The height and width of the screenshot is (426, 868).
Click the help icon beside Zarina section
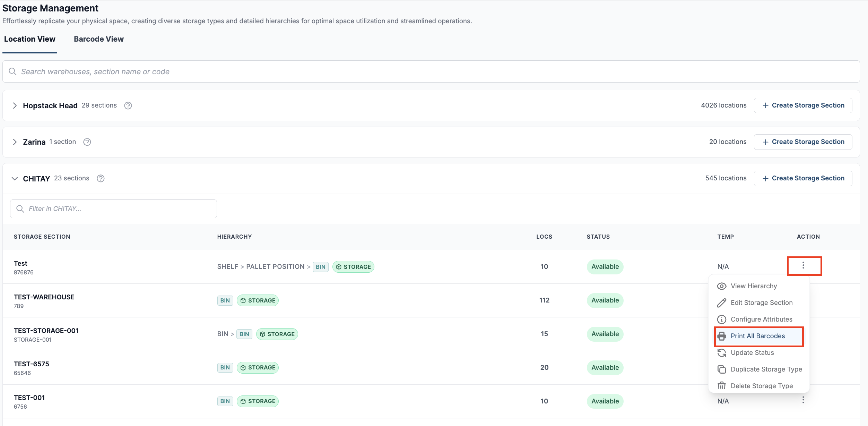tap(87, 142)
